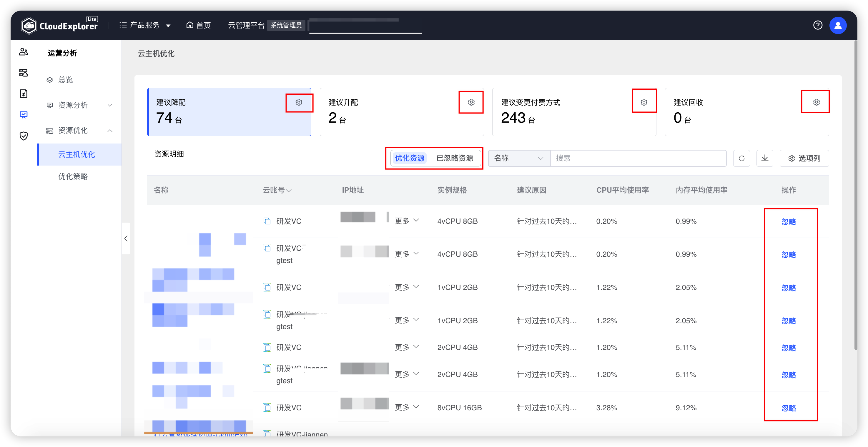Collapse the 资源优化 menu

click(x=79, y=130)
